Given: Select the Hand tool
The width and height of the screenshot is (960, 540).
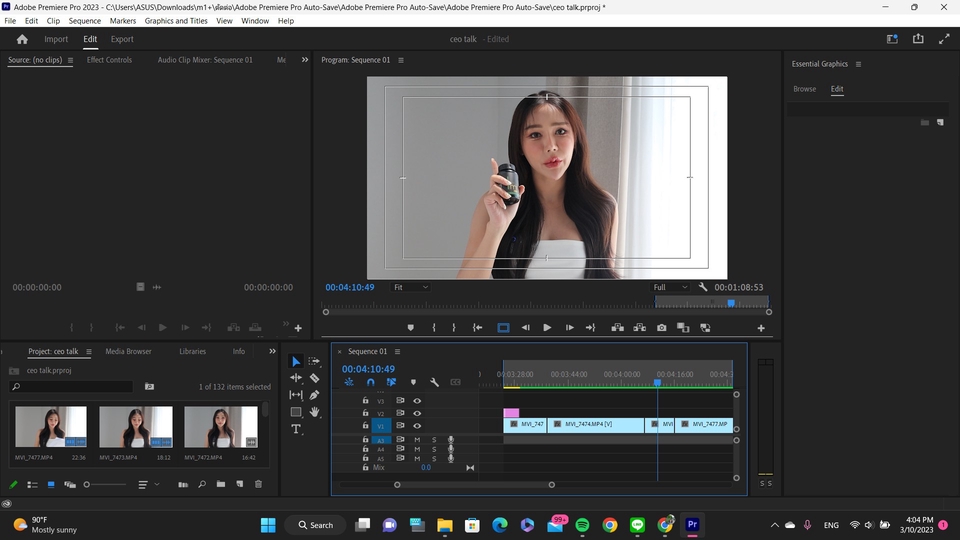Looking at the screenshot, I should click(314, 412).
